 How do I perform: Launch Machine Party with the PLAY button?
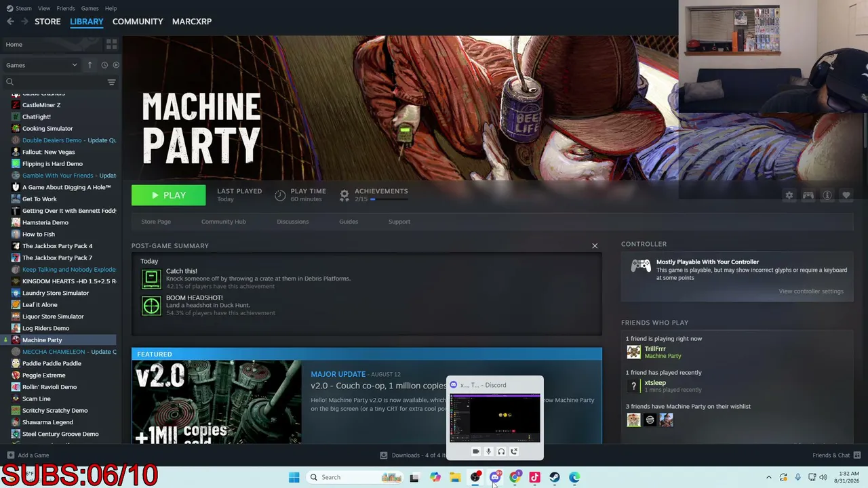pyautogui.click(x=168, y=195)
